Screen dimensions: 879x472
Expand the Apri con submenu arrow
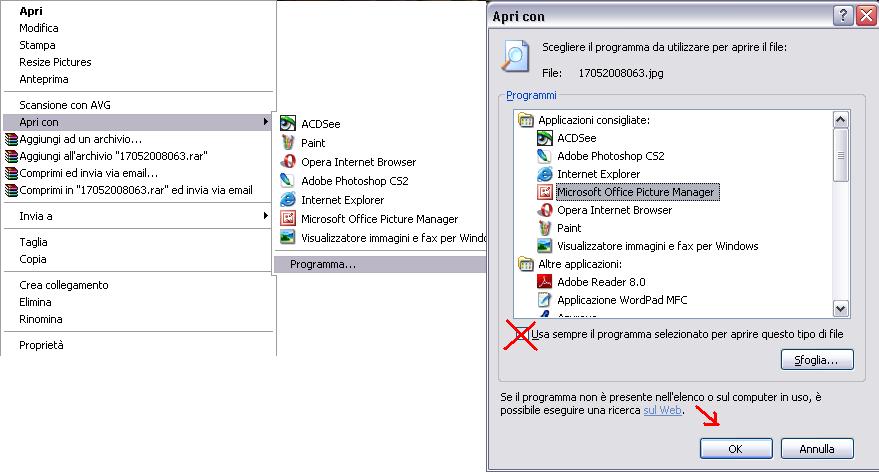(x=266, y=122)
